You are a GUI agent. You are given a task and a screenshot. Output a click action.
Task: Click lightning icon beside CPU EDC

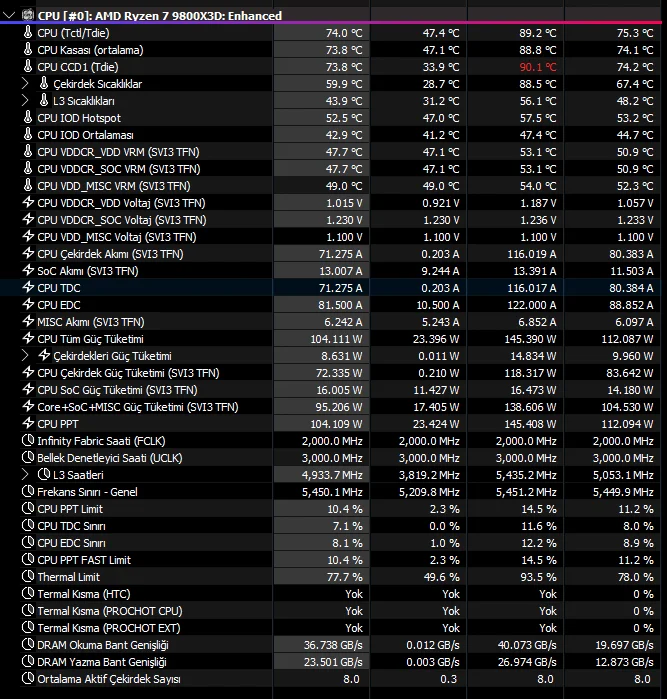tap(28, 304)
